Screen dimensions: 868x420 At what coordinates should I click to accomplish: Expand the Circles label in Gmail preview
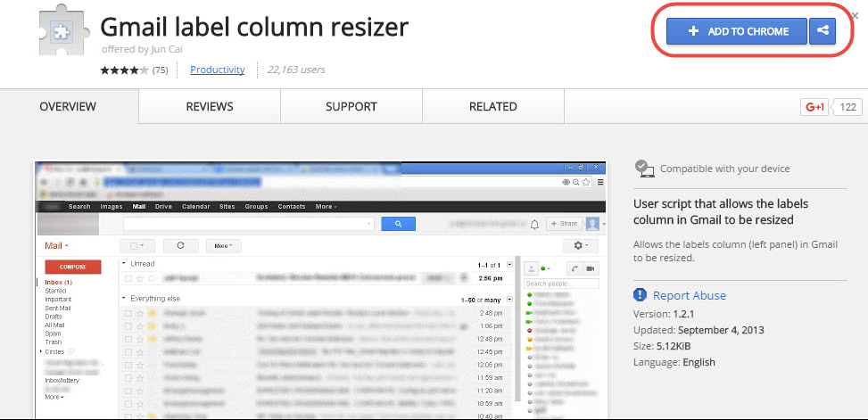click(42, 352)
